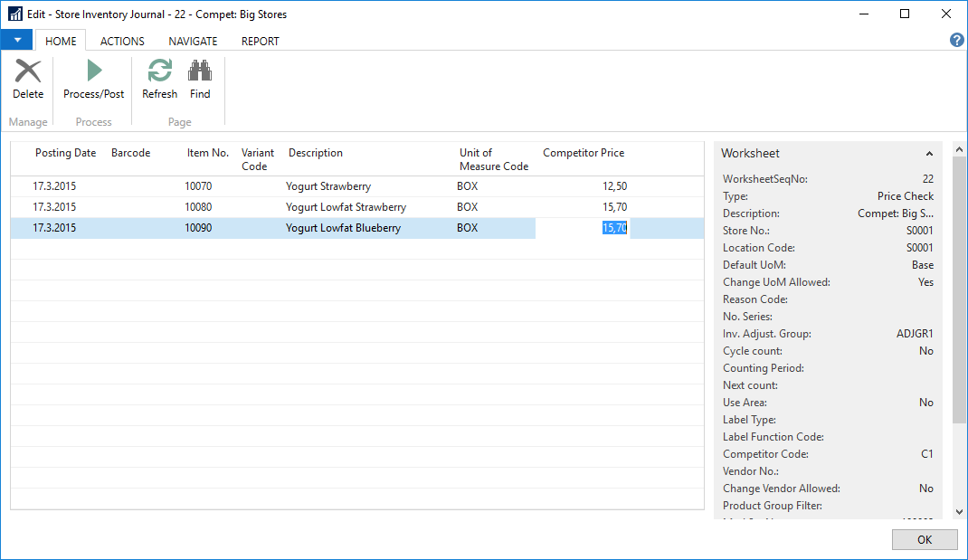Select the REPORT ribbon tab

pos(260,41)
